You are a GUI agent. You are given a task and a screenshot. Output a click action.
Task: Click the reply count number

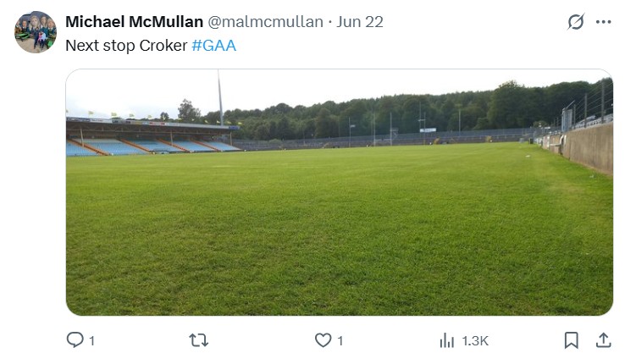(x=91, y=341)
